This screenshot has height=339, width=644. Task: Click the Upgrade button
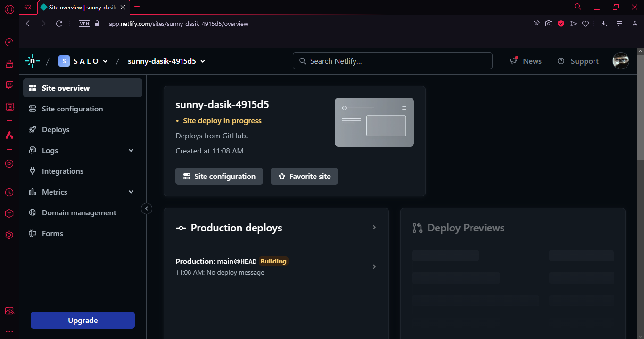coord(83,320)
